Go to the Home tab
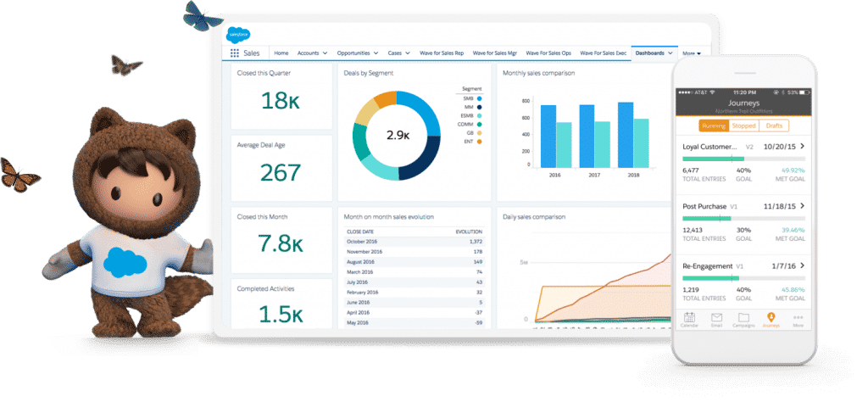This screenshot has width=868, height=402. tap(281, 53)
